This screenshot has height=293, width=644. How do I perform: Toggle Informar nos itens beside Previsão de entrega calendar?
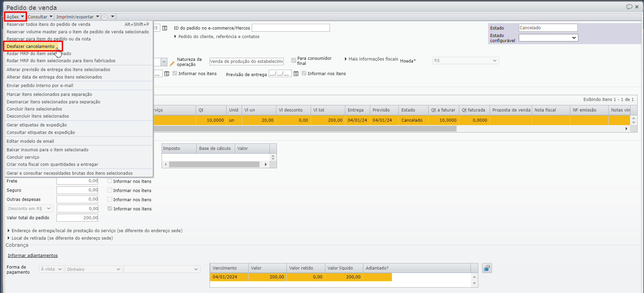click(304, 73)
